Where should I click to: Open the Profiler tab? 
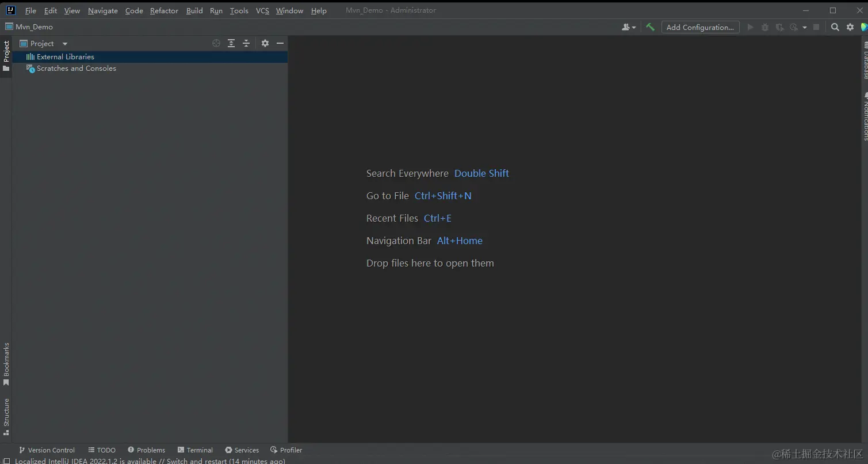tap(286, 450)
